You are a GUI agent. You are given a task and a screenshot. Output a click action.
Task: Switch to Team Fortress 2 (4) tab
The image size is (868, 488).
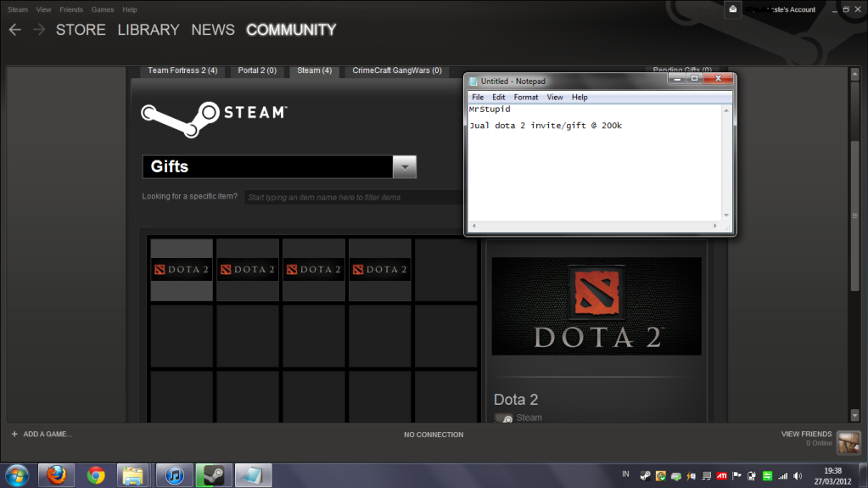point(182,70)
